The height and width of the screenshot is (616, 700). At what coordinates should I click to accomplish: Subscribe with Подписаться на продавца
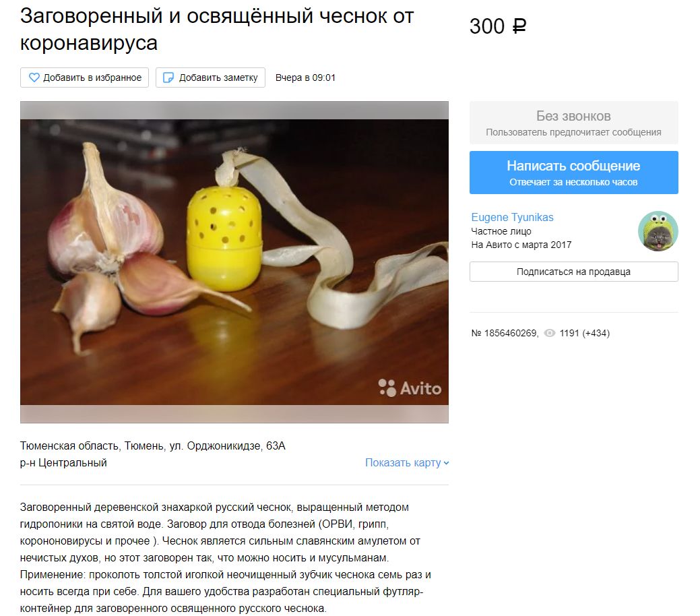point(573,272)
